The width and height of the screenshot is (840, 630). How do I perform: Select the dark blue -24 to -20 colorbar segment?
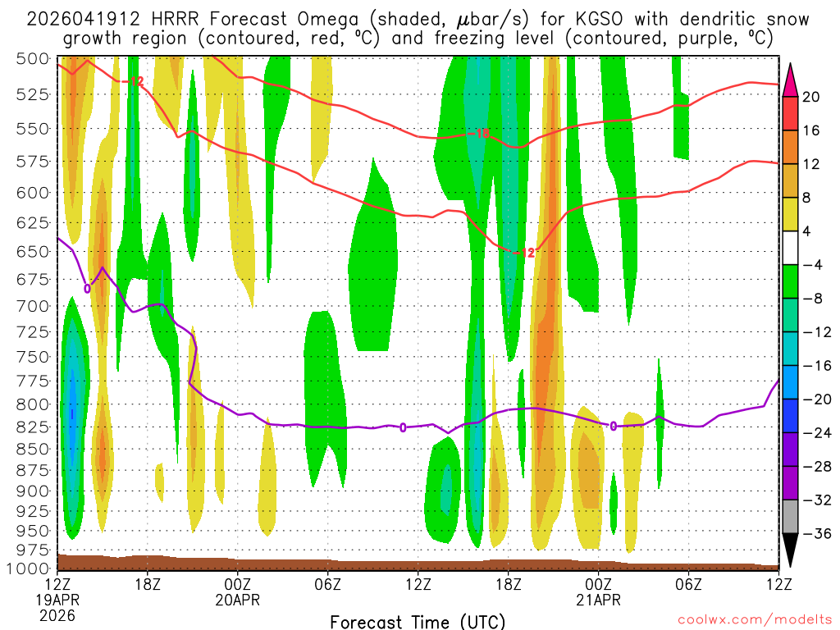pyautogui.click(x=790, y=416)
